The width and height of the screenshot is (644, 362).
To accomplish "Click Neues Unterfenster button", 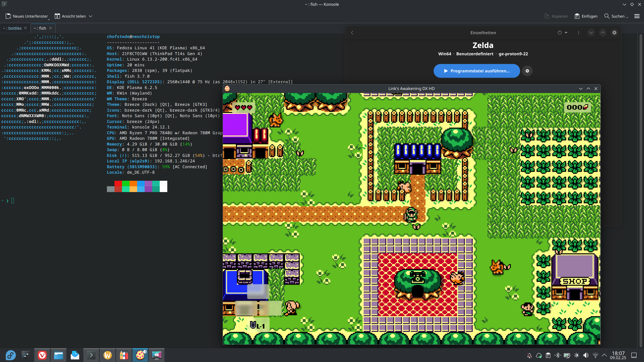I will [x=27, y=16].
